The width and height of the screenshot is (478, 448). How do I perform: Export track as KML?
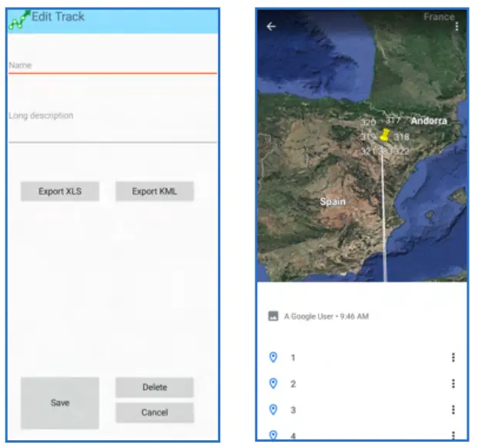point(155,192)
